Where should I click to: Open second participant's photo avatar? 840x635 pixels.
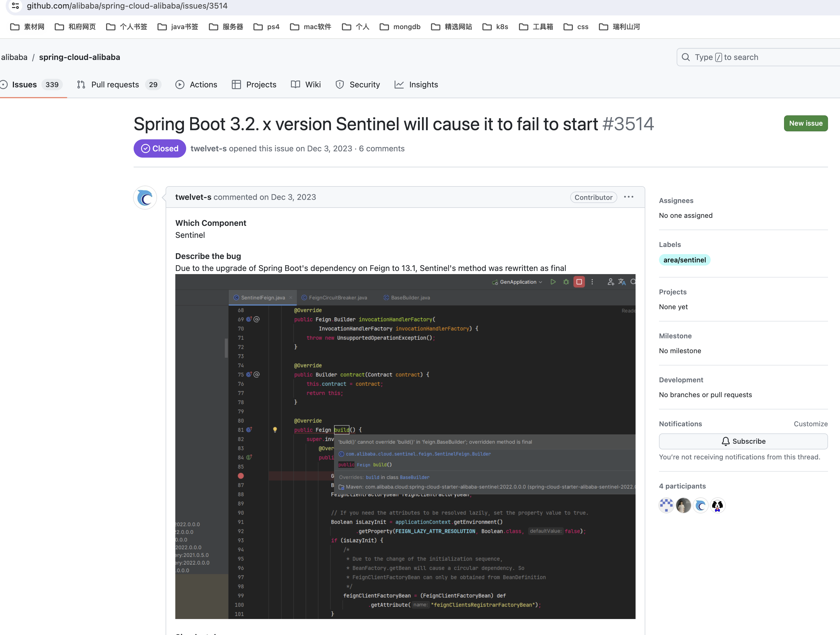pyautogui.click(x=683, y=505)
